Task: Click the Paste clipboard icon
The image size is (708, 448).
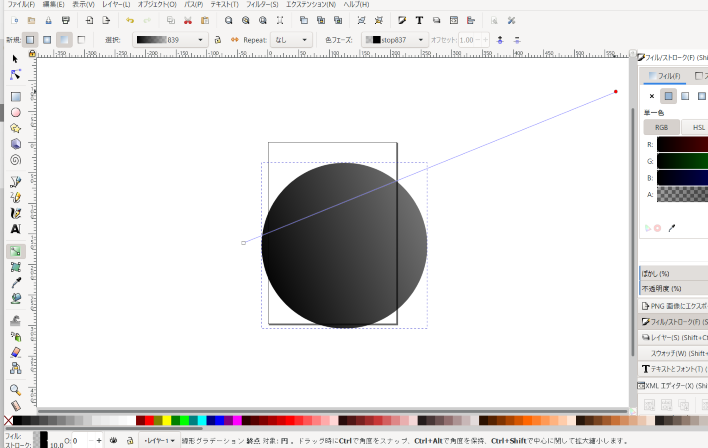Action: pyautogui.click(x=205, y=20)
